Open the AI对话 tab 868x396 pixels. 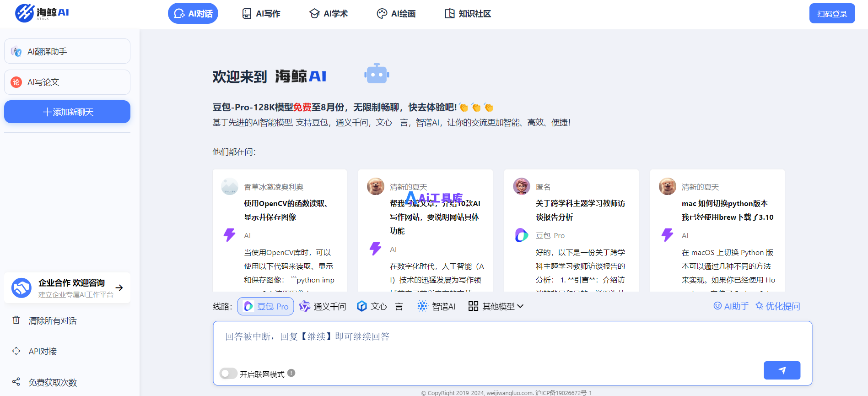tap(193, 14)
